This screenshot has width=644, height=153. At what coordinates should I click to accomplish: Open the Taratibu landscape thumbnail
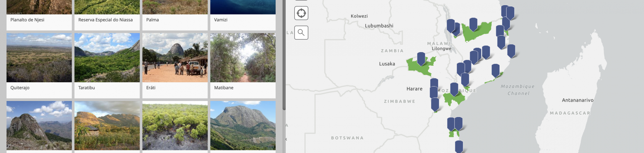107,58
